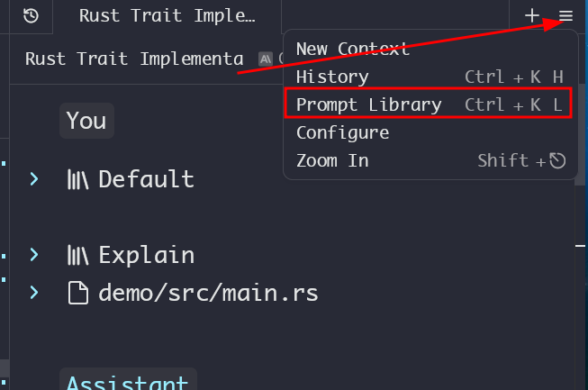This screenshot has width=588, height=390.
Task: Click the file icon for demo/src/main.rs
Action: (x=78, y=293)
